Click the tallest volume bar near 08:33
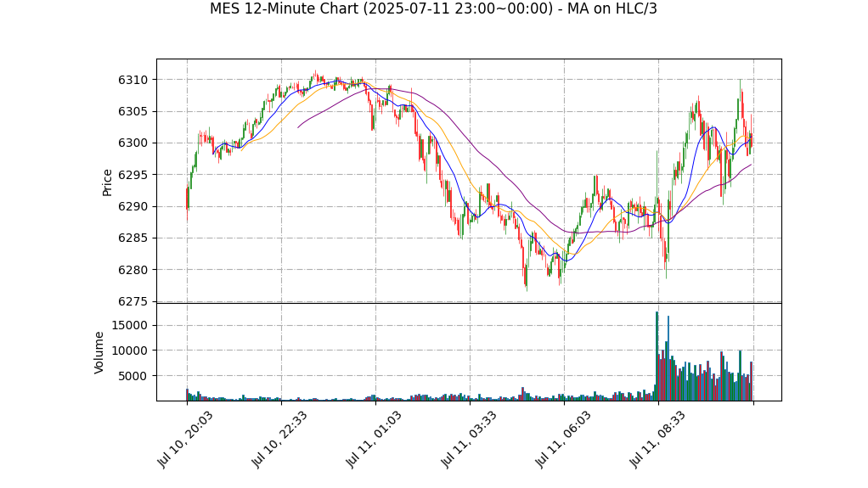Image resolution: width=868 pixels, height=488 pixels. (657, 356)
